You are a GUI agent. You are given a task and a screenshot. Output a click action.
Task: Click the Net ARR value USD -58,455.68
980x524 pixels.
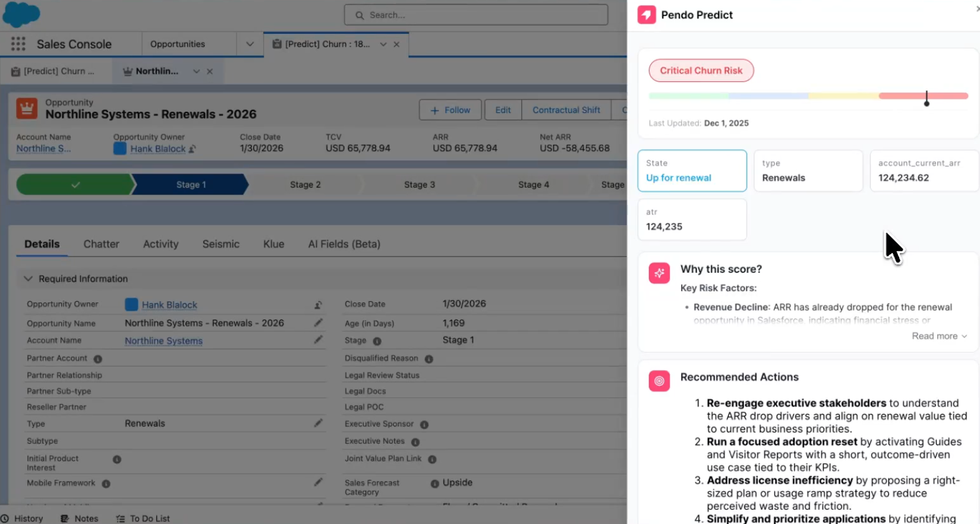[x=575, y=149]
